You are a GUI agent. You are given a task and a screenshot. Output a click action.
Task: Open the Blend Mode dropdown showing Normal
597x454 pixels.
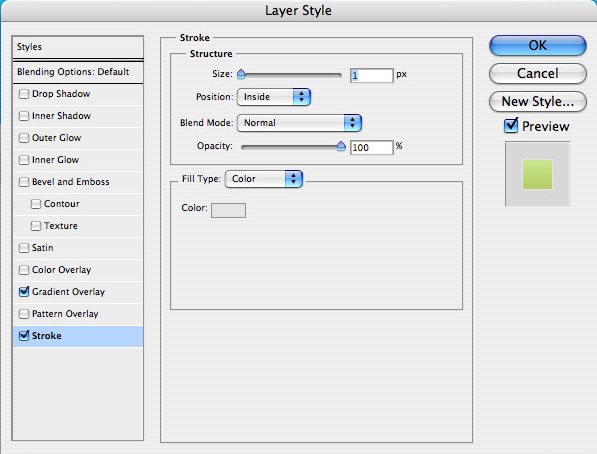[x=299, y=123]
